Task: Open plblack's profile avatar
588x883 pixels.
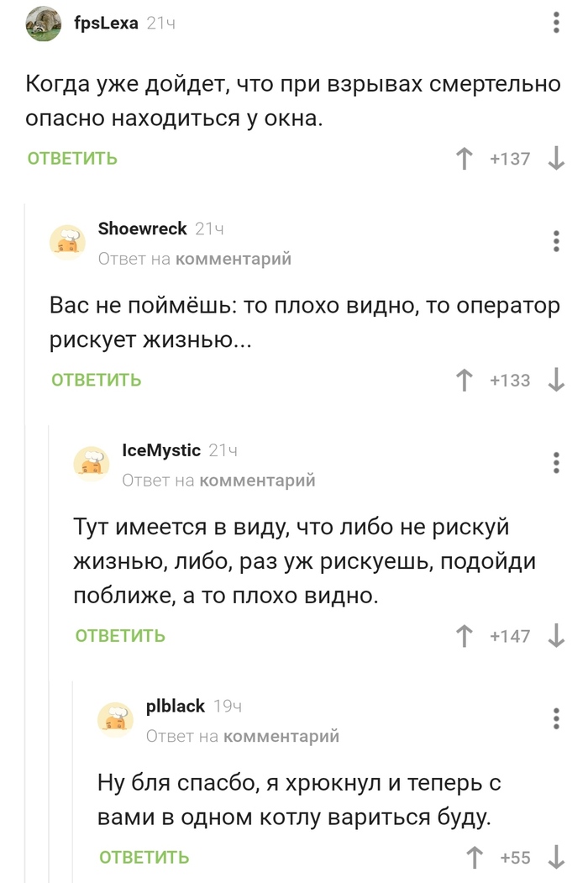Action: tap(116, 718)
